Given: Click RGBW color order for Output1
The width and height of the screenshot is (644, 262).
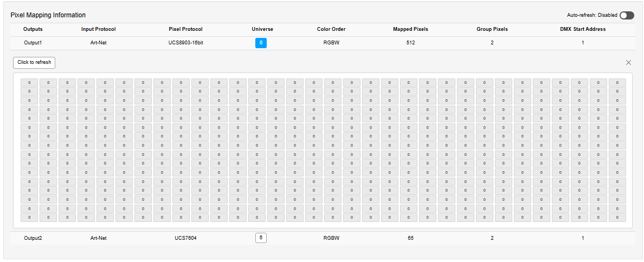Looking at the screenshot, I should (x=331, y=43).
